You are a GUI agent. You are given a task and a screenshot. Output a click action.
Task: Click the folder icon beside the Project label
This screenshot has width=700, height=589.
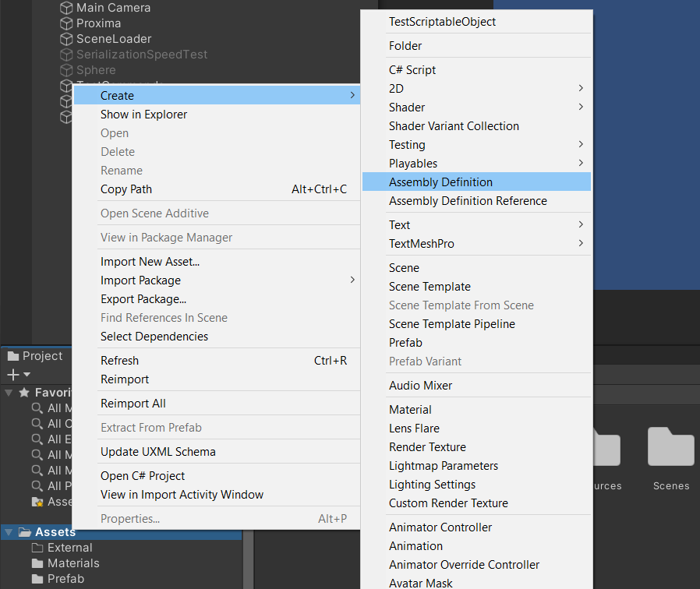click(14, 356)
